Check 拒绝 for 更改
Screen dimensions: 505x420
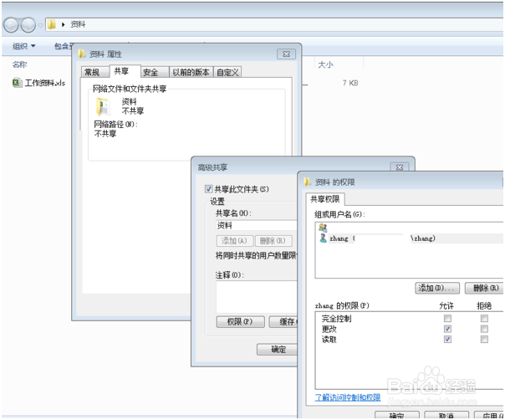pyautogui.click(x=484, y=329)
